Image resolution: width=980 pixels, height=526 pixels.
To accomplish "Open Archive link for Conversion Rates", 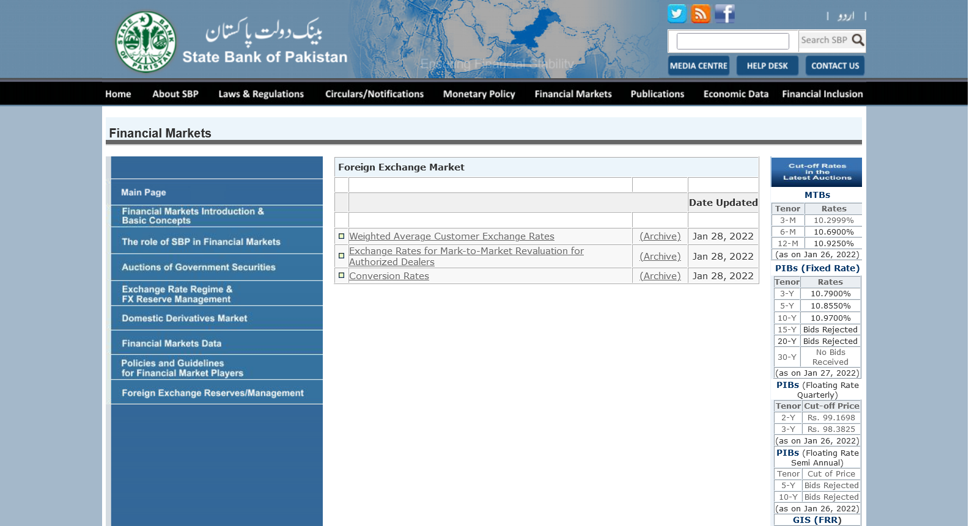I will pos(660,276).
